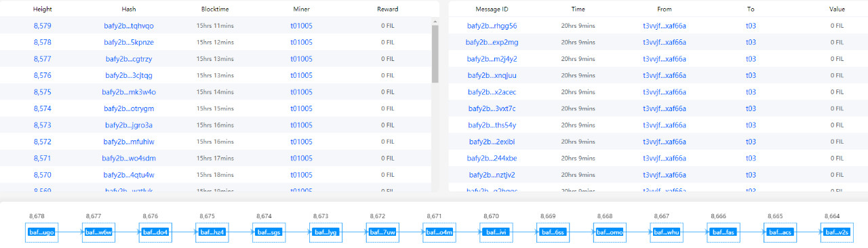Open block hash bafy2b...cgtrzy
This screenshot has width=868, height=248.
129,59
